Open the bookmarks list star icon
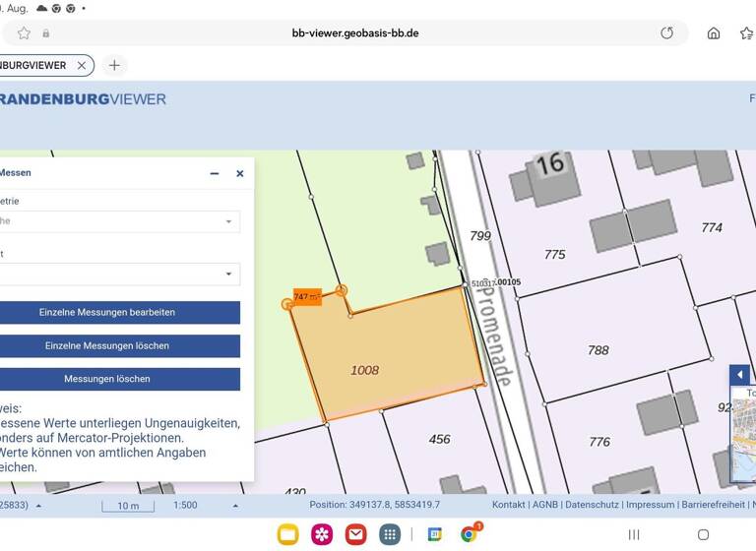 point(746,32)
